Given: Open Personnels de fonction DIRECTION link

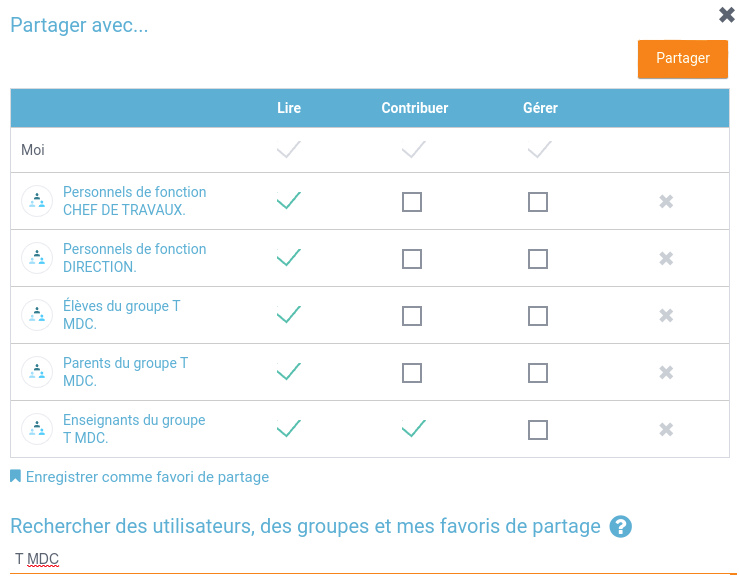Looking at the screenshot, I should coord(134,258).
